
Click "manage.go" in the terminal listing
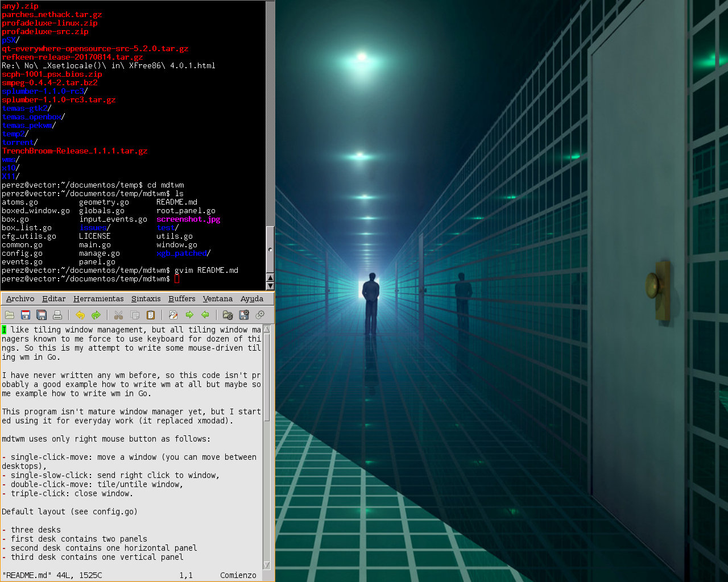(100, 253)
